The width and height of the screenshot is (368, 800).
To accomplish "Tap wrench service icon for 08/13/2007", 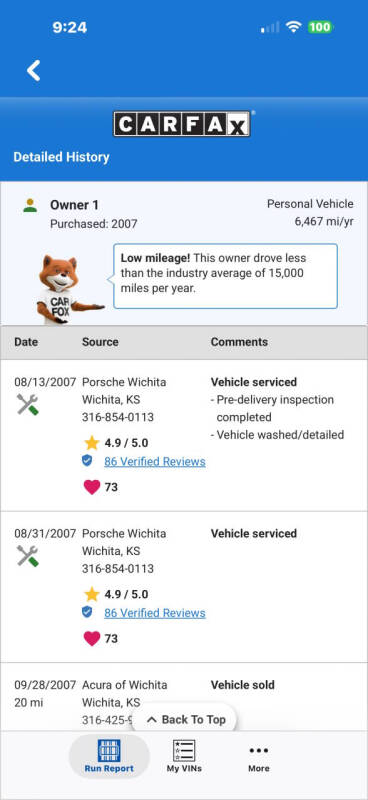I will point(28,405).
